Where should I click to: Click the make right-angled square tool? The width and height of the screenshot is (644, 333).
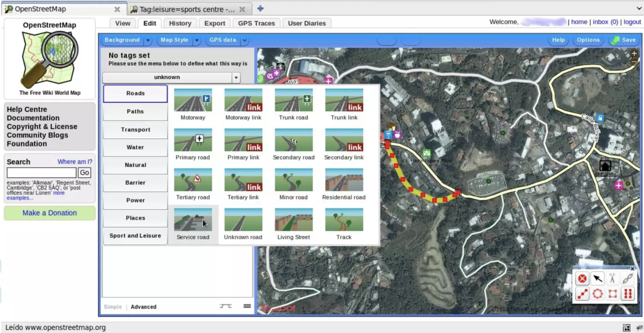point(612,294)
